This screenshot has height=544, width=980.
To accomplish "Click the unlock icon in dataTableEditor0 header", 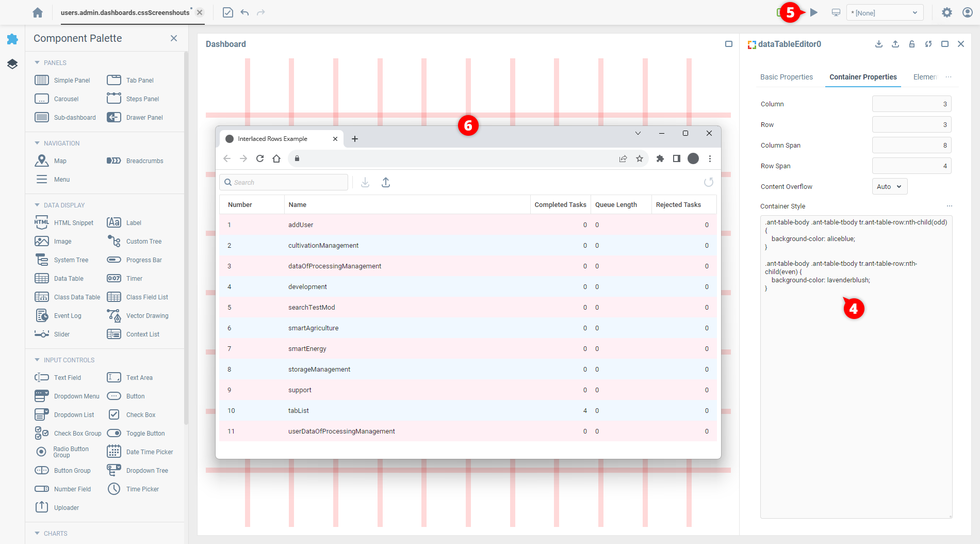I will click(x=912, y=44).
